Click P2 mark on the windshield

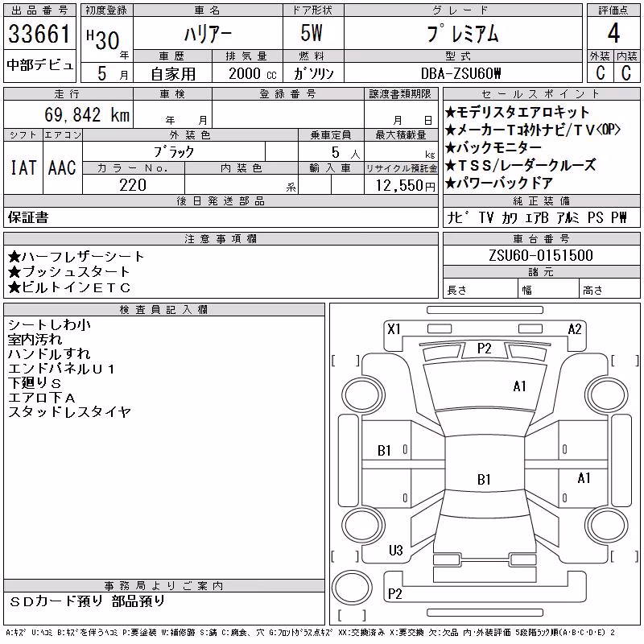[485, 349]
